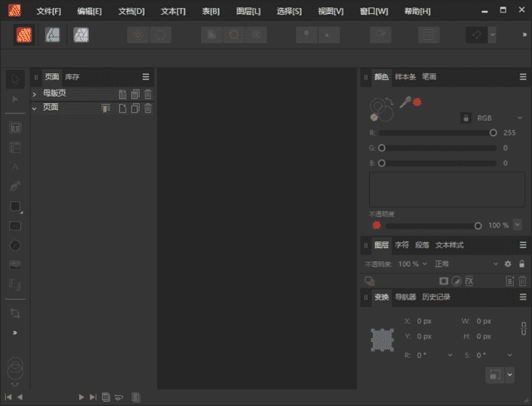The height and width of the screenshot is (406, 532).
Task: Open the 文件[F] menu
Action: coord(49,12)
